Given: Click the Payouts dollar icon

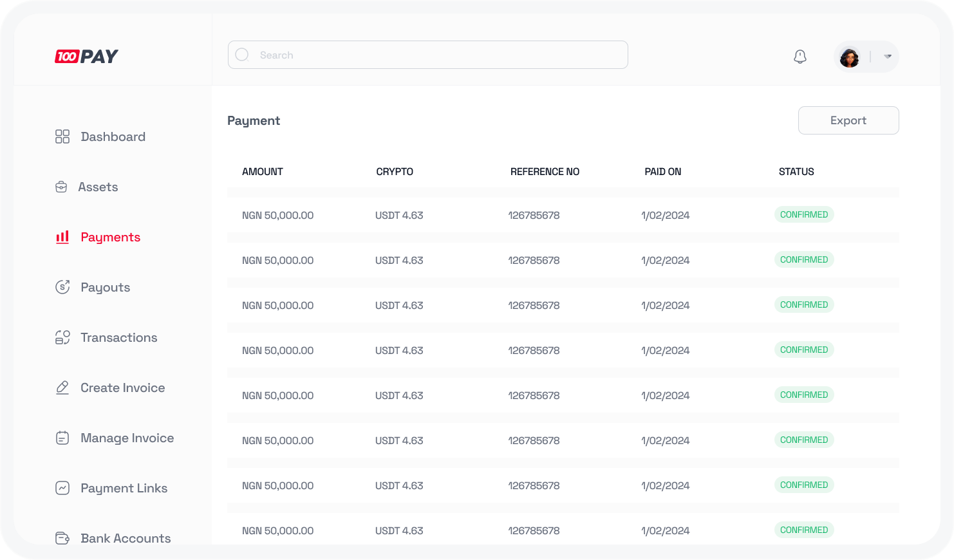Looking at the screenshot, I should click(62, 287).
